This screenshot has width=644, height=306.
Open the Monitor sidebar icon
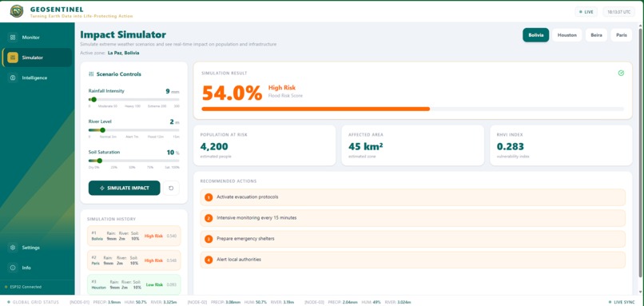point(13,38)
